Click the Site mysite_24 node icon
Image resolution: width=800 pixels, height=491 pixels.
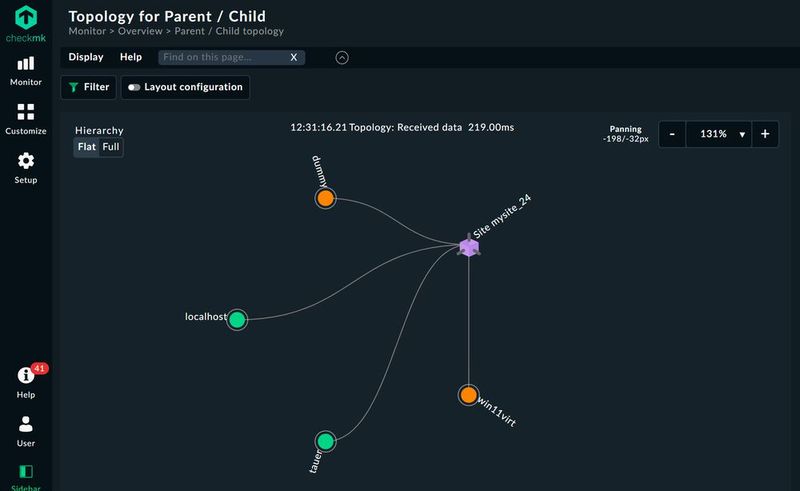coord(469,246)
